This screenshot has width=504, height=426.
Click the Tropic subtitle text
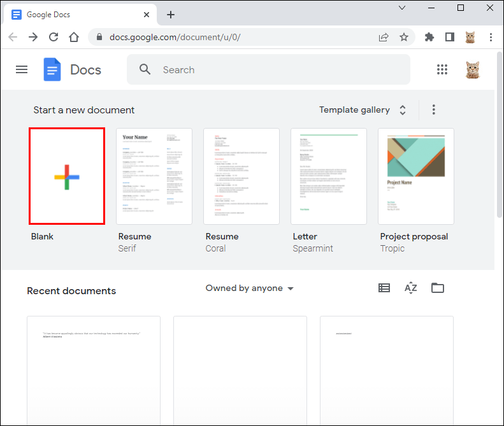click(x=392, y=248)
